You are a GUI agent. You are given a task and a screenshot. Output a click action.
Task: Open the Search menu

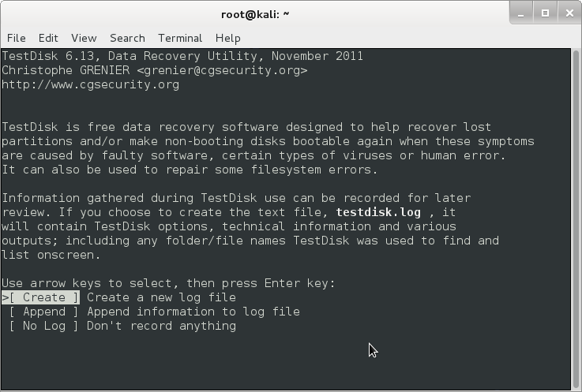coord(127,38)
